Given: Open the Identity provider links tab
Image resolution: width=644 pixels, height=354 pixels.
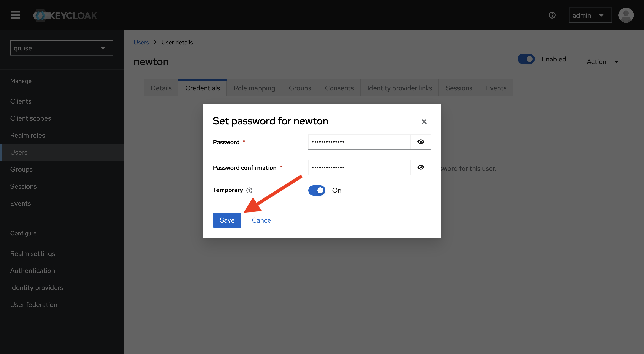Looking at the screenshot, I should point(399,88).
